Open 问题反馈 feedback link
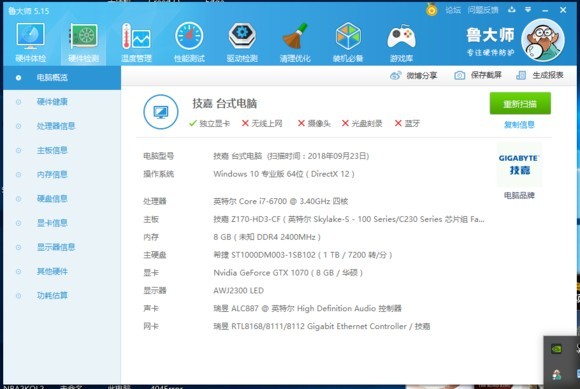 pyautogui.click(x=483, y=10)
